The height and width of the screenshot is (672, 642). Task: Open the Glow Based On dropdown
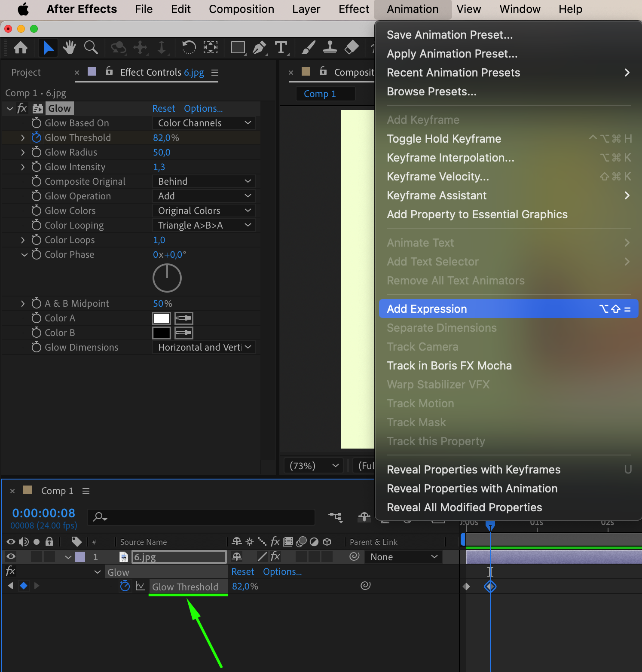(x=204, y=123)
